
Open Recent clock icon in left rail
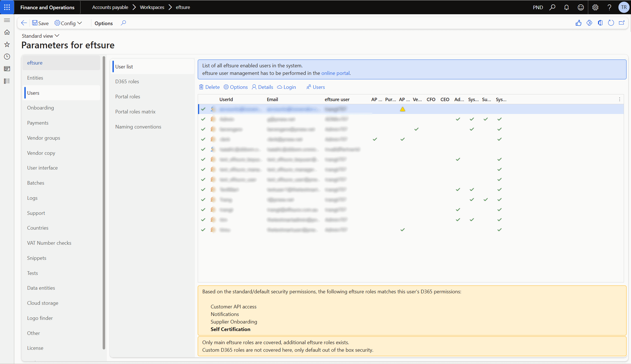pos(7,57)
